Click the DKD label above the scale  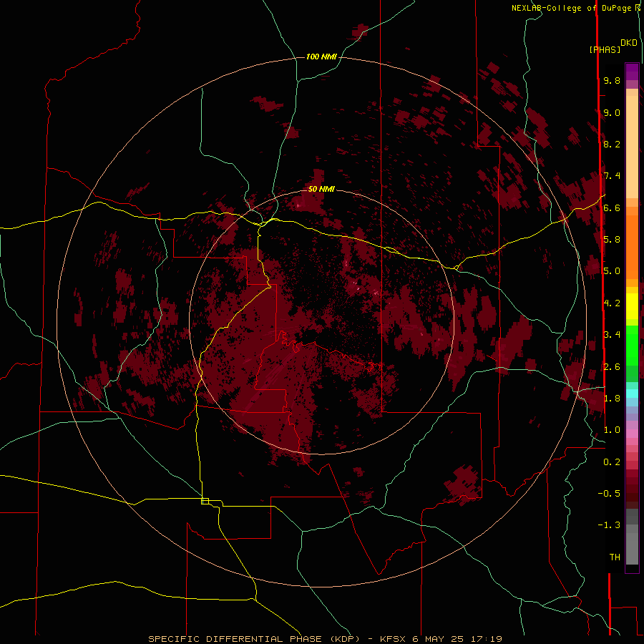629,43
